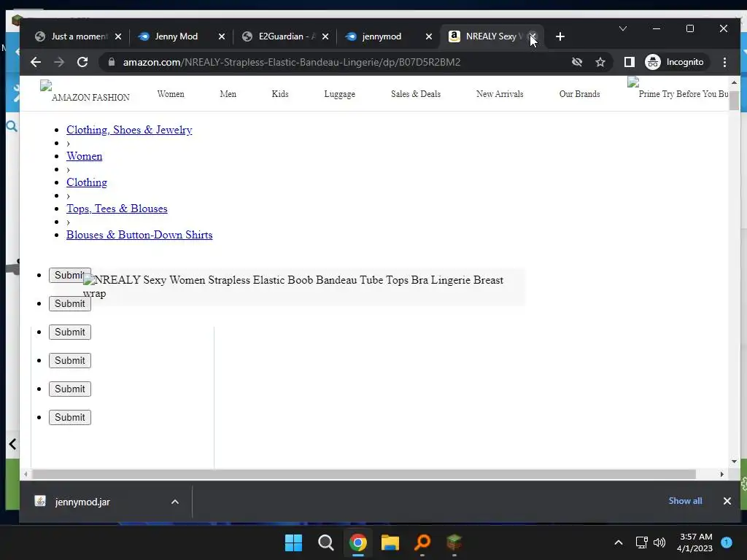This screenshot has height=560, width=747.
Task: Open the Our Brands navigation item
Action: click(579, 94)
